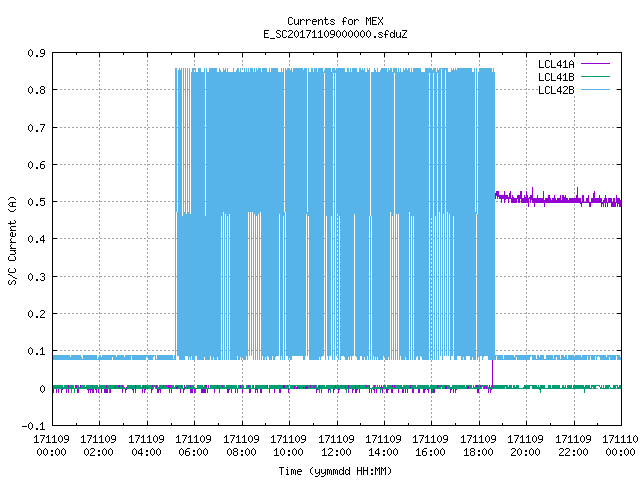Click the 10:00 x-axis tick label
The image size is (640, 480).
pos(288,452)
